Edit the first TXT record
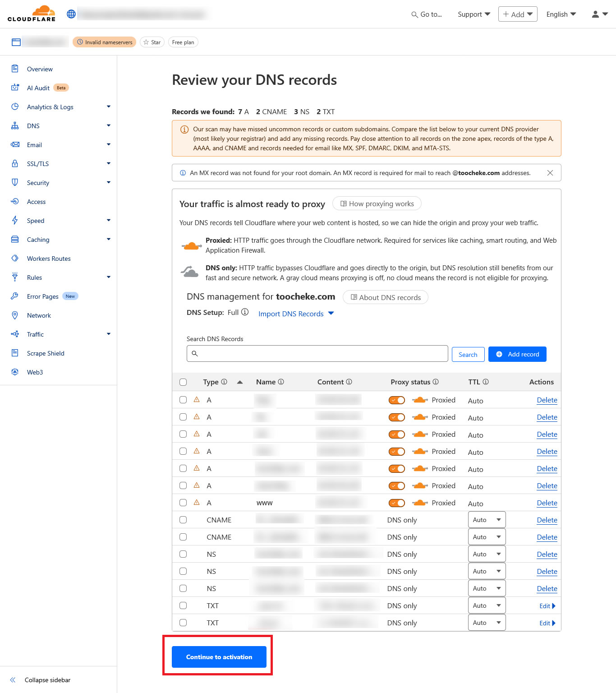 (x=547, y=606)
